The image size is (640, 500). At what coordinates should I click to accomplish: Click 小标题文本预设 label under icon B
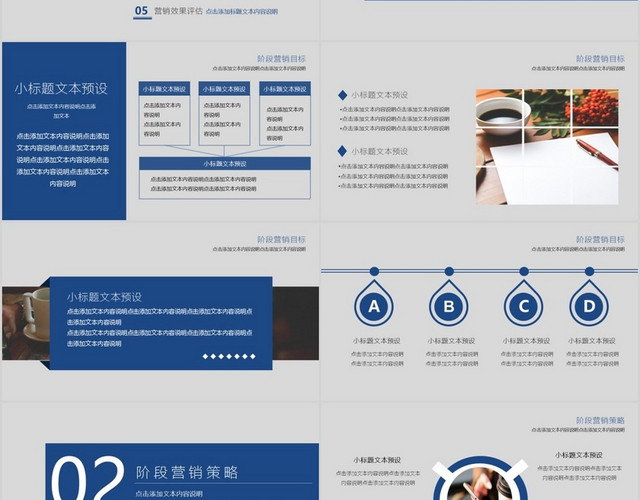click(x=451, y=340)
